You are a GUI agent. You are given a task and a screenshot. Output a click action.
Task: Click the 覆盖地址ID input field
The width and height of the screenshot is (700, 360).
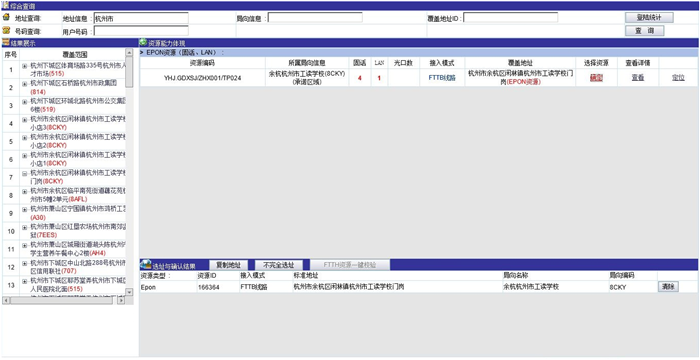(x=511, y=17)
